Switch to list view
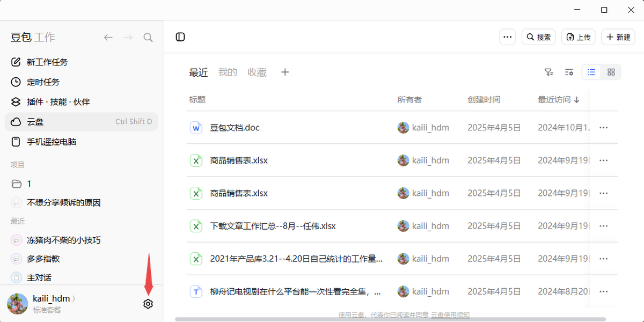 pos(591,72)
